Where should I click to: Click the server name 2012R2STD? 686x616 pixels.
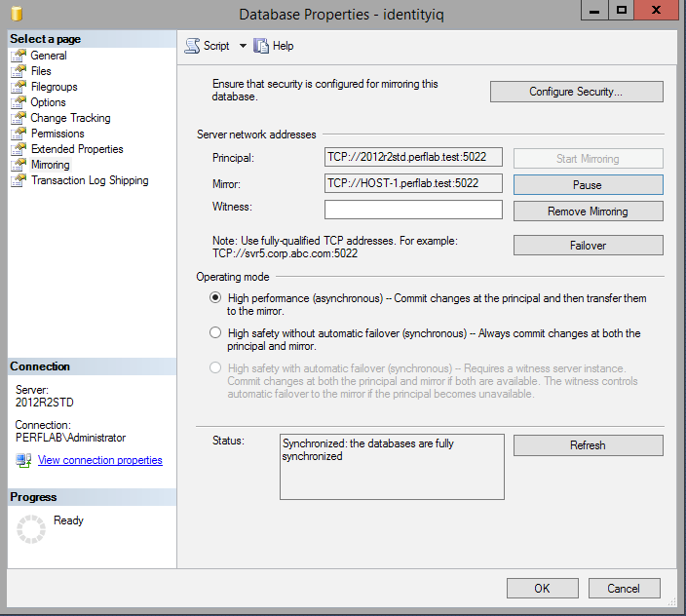pyautogui.click(x=45, y=403)
